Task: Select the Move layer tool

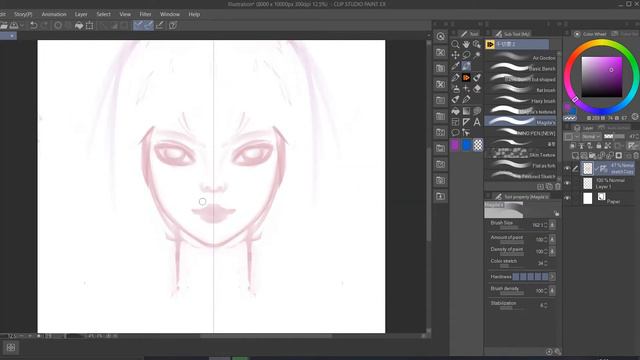Action: pyautogui.click(x=455, y=55)
